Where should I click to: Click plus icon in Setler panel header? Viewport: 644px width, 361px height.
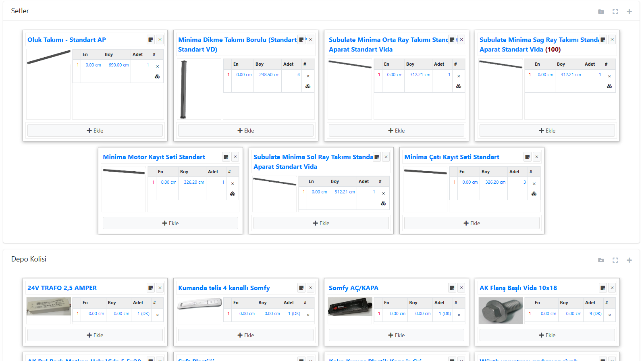click(629, 12)
